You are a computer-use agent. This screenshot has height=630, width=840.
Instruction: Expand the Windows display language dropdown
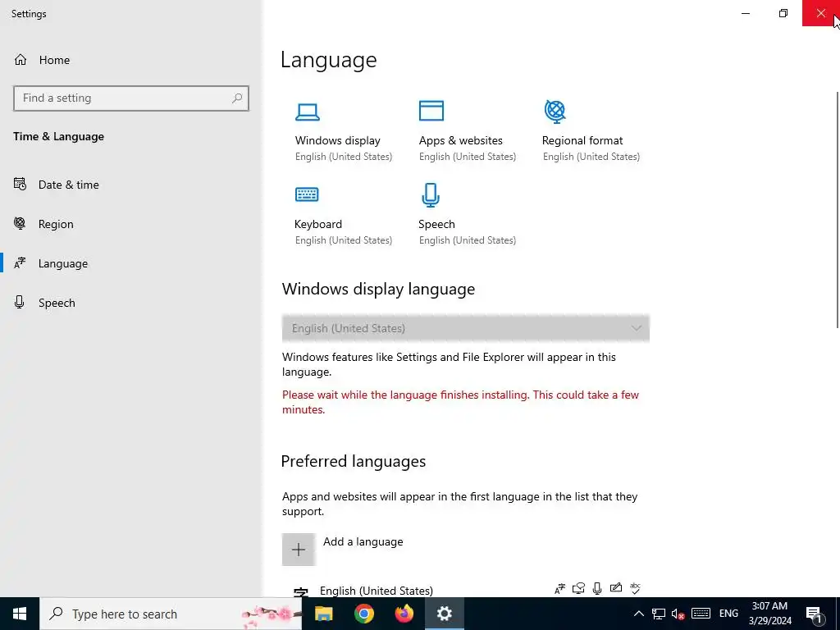466,328
